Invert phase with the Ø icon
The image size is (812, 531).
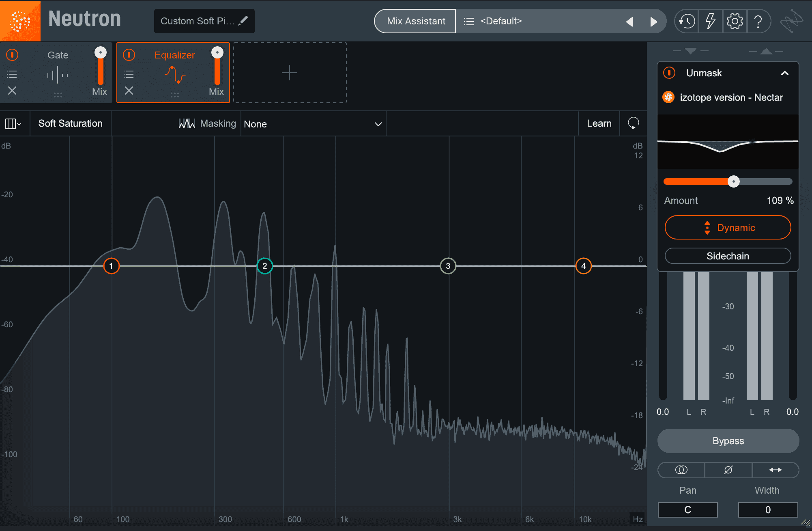pos(728,470)
